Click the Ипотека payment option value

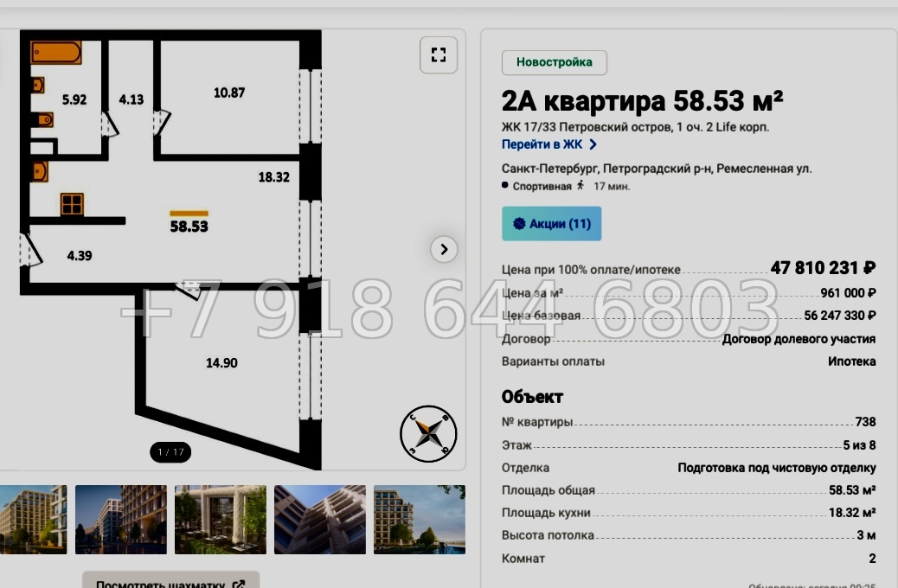(851, 361)
